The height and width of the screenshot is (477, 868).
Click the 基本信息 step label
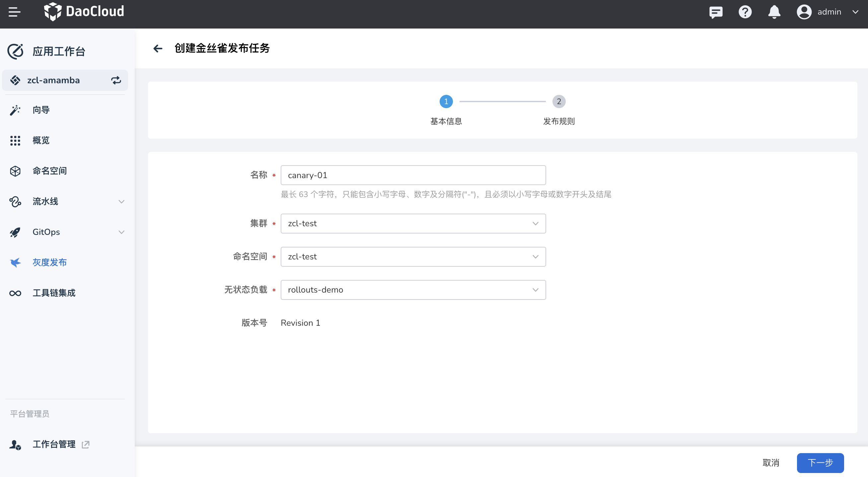pos(446,121)
